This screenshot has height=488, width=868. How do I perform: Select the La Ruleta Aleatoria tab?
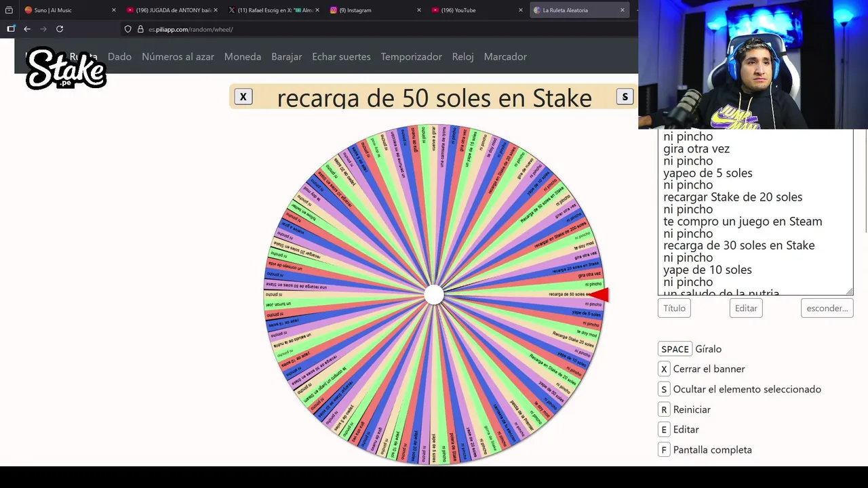coord(578,10)
